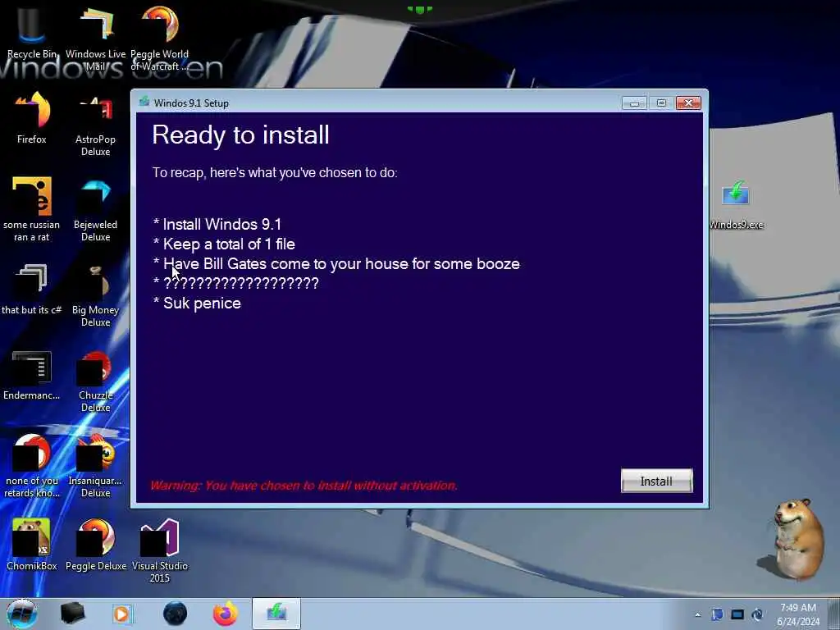The image size is (840, 630).
Task: Click the question marks line
Action: [235, 283]
